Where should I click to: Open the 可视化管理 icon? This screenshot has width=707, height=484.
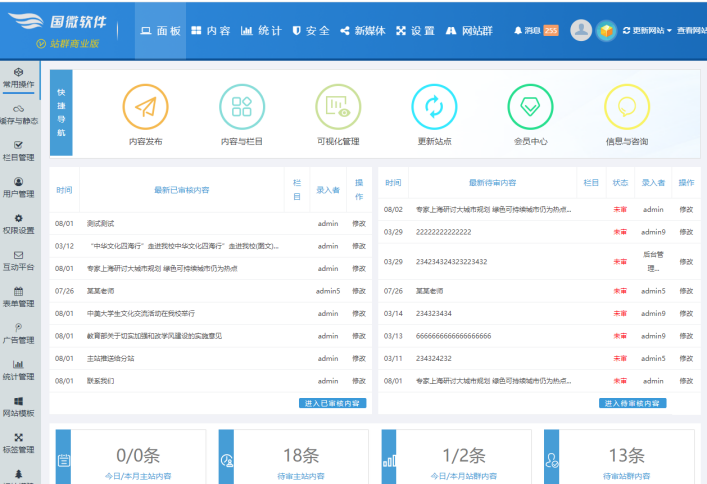tap(338, 108)
